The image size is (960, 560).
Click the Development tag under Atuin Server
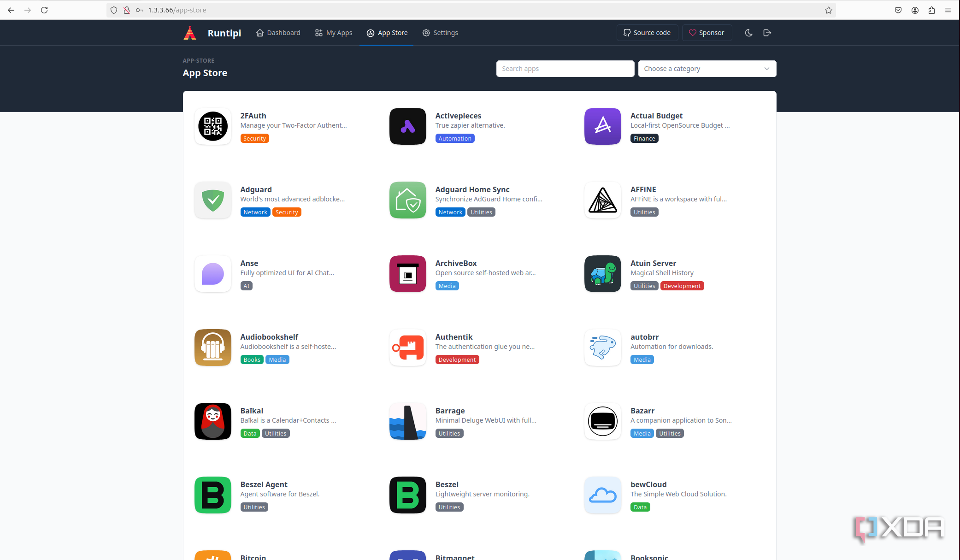(682, 286)
